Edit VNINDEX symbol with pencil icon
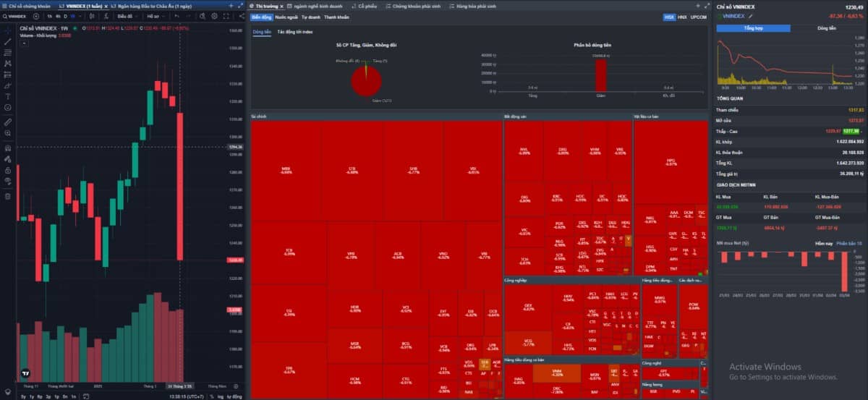The width and height of the screenshot is (868, 400). tap(751, 15)
